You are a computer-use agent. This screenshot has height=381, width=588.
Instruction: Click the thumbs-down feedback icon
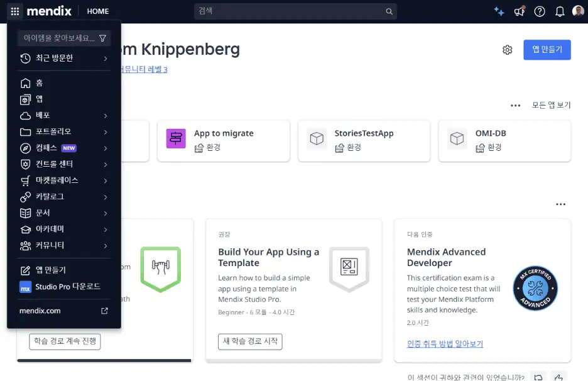[538, 377]
